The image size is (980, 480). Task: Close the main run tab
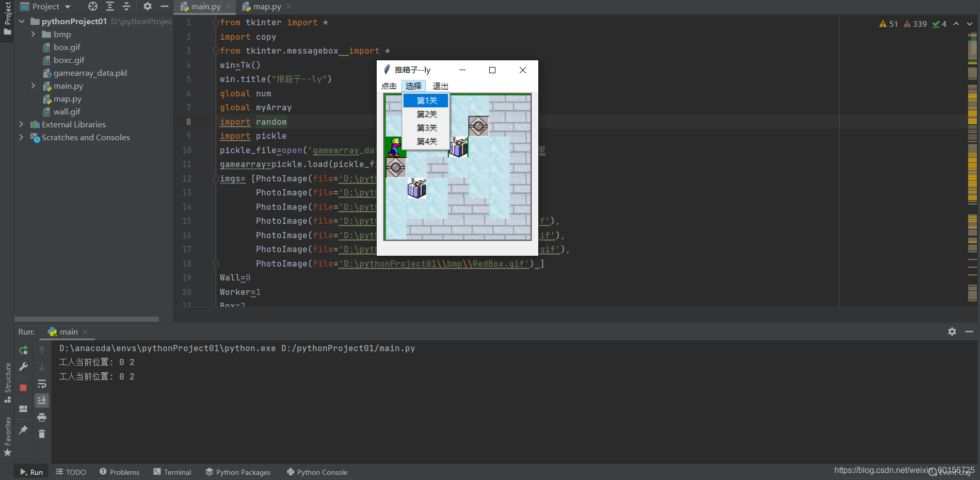point(85,332)
